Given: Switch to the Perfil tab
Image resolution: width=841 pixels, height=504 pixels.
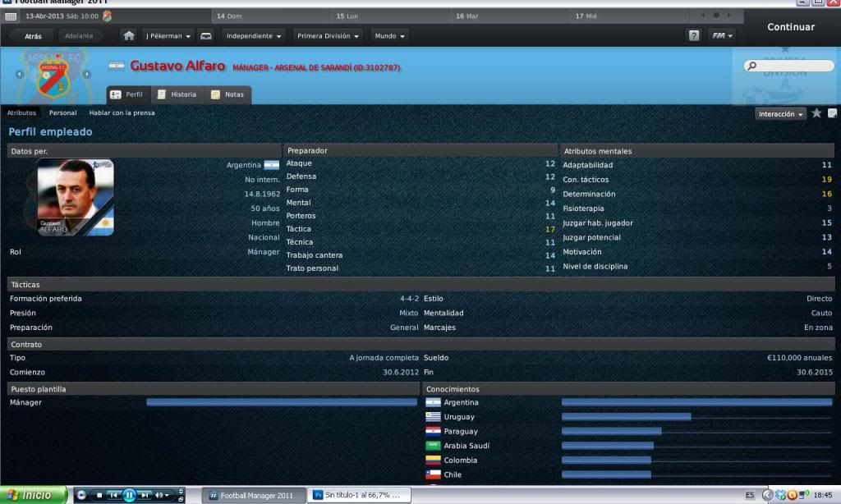Looking at the screenshot, I should click(x=128, y=95).
